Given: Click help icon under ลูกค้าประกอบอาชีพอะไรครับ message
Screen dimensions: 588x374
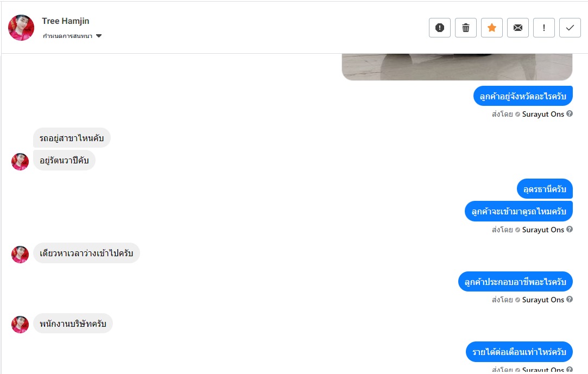Looking at the screenshot, I should coord(569,299).
